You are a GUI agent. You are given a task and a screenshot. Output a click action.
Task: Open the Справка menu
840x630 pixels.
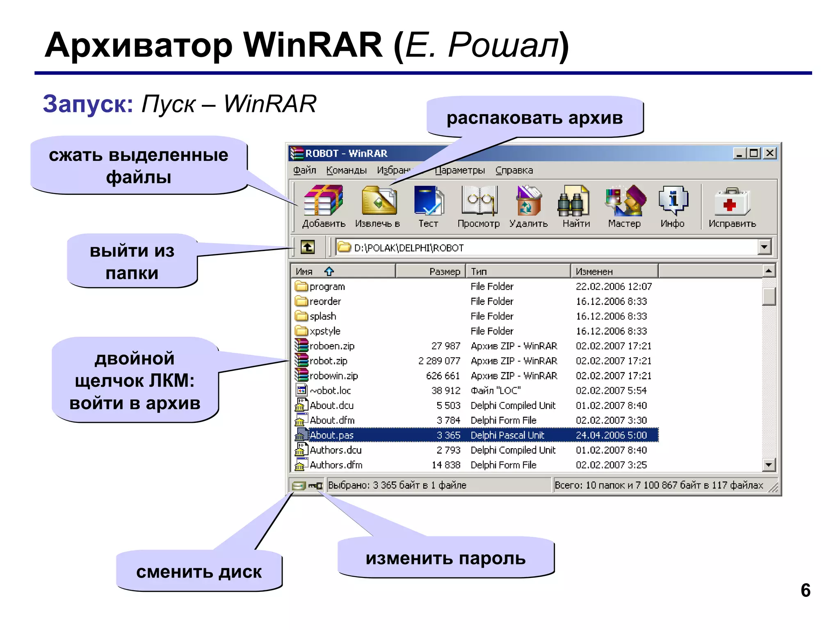tap(514, 170)
